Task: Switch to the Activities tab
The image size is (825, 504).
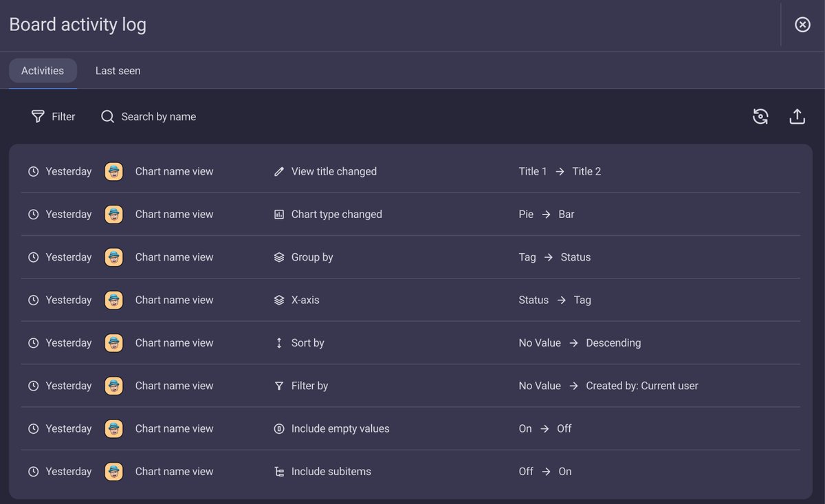Action: click(x=43, y=71)
